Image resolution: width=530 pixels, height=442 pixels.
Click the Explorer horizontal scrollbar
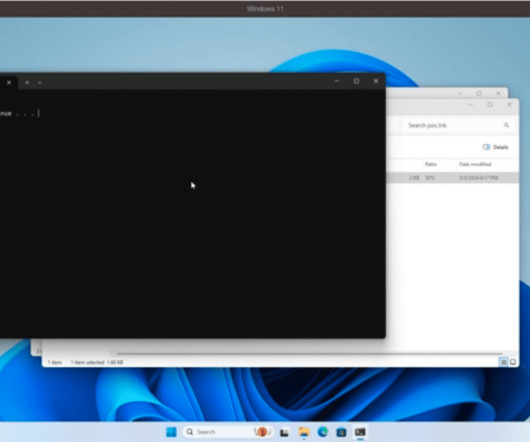pyautogui.click(x=309, y=353)
